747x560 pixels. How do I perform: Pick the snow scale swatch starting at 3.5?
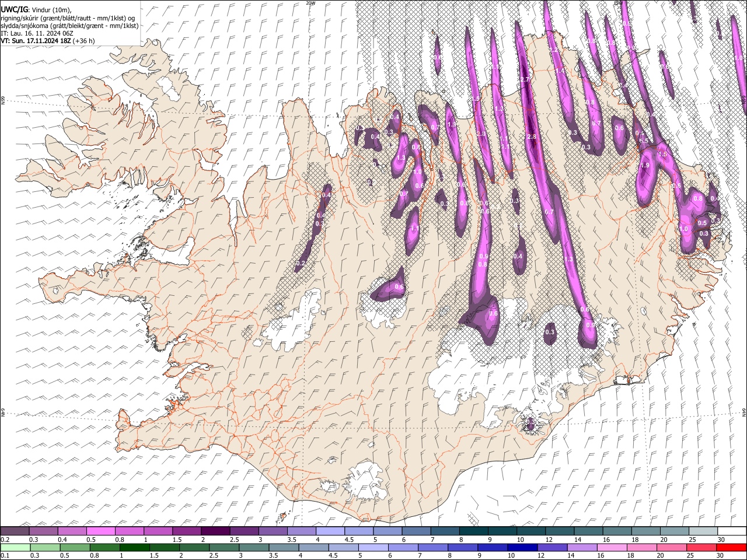(x=301, y=531)
